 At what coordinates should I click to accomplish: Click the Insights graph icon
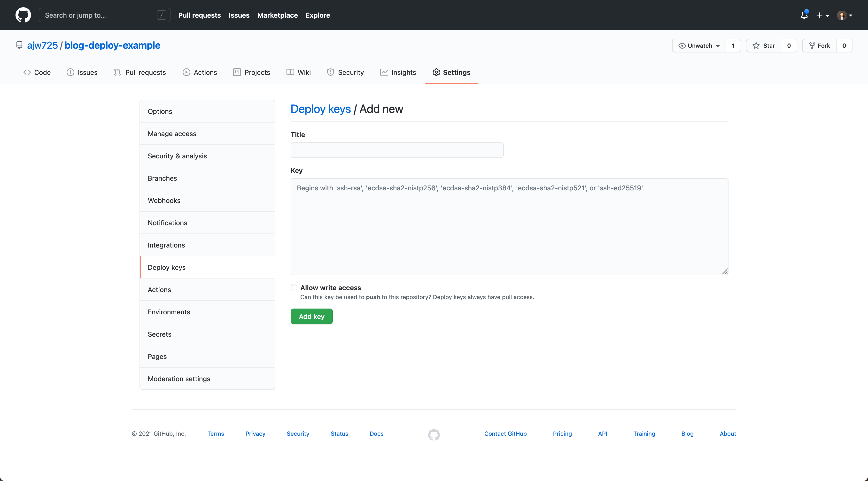pos(384,72)
